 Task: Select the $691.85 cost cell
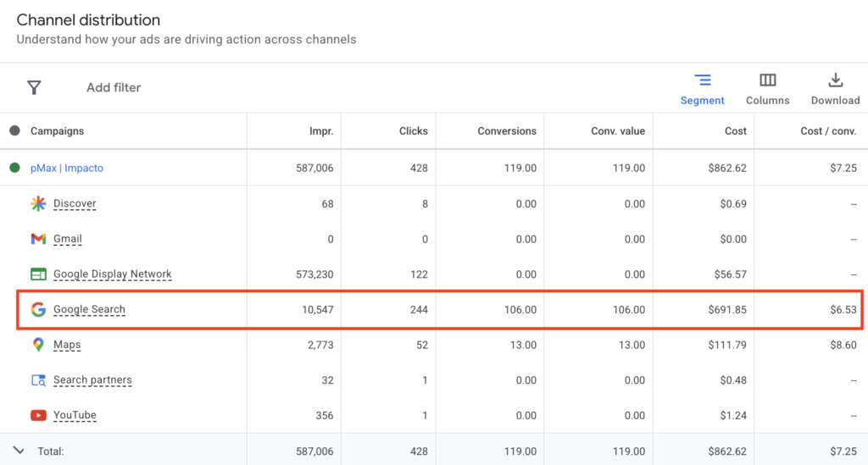[727, 310]
